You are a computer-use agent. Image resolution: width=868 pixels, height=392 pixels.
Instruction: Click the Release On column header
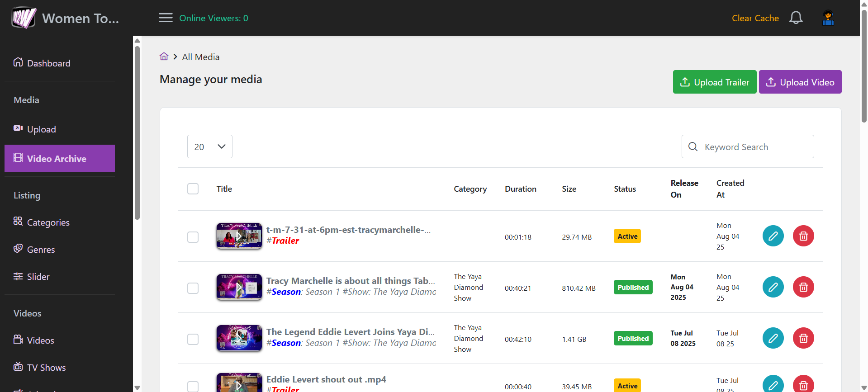pyautogui.click(x=684, y=189)
